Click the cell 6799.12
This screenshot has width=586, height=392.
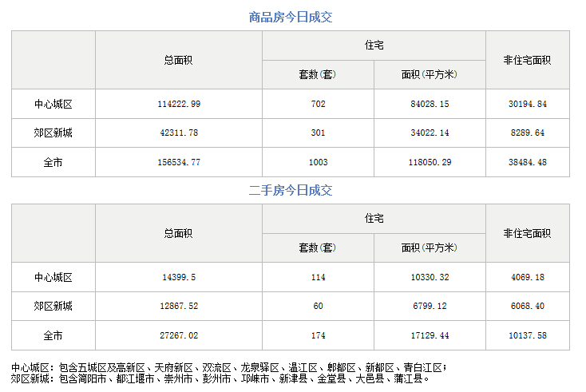[x=430, y=306]
